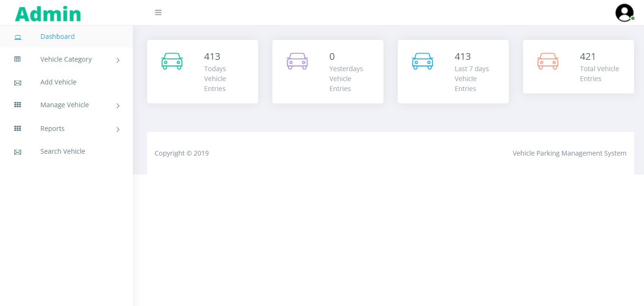Expand the Vehicle Category chevron
The height and width of the screenshot is (306, 644).
click(x=118, y=60)
